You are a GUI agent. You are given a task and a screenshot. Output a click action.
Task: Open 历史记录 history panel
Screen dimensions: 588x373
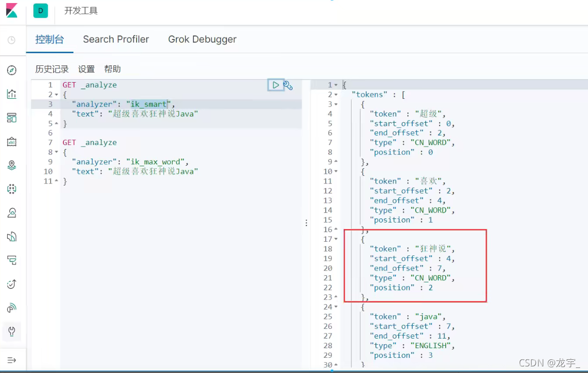coord(52,69)
